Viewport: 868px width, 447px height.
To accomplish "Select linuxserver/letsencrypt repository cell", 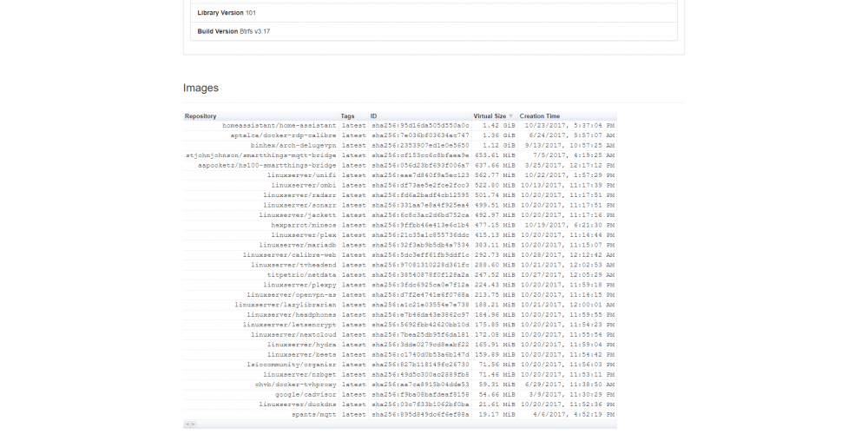I will coord(290,325).
